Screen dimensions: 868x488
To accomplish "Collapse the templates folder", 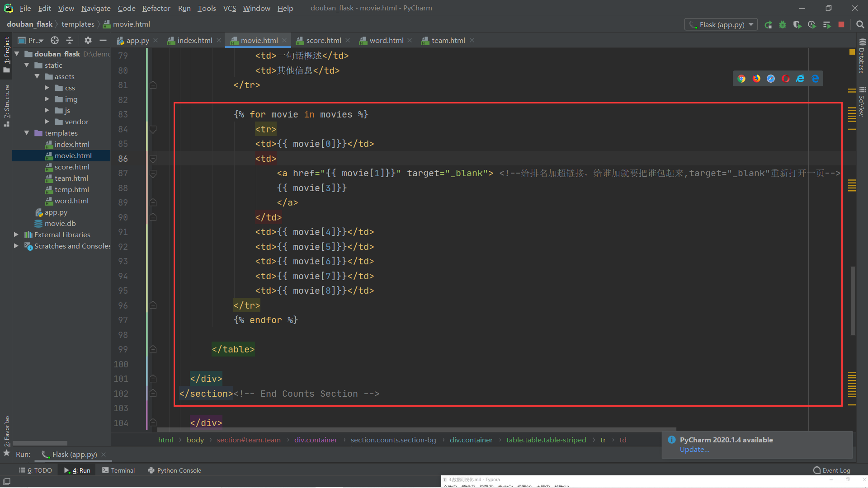I will (x=27, y=133).
